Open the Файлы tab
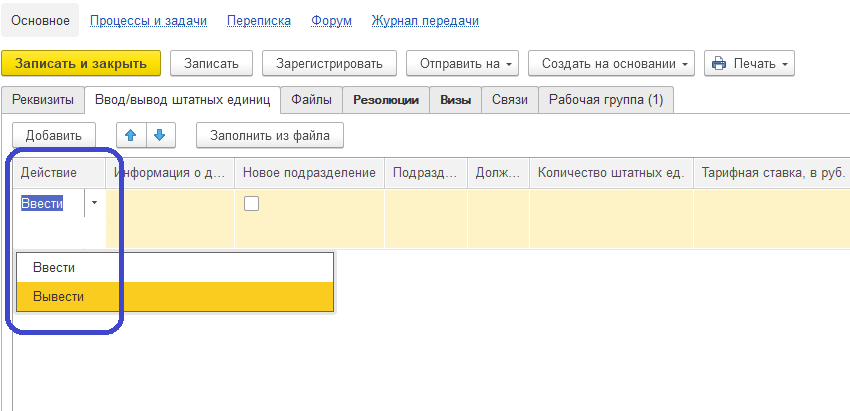Screen dimensions: 850x411 coord(311,100)
